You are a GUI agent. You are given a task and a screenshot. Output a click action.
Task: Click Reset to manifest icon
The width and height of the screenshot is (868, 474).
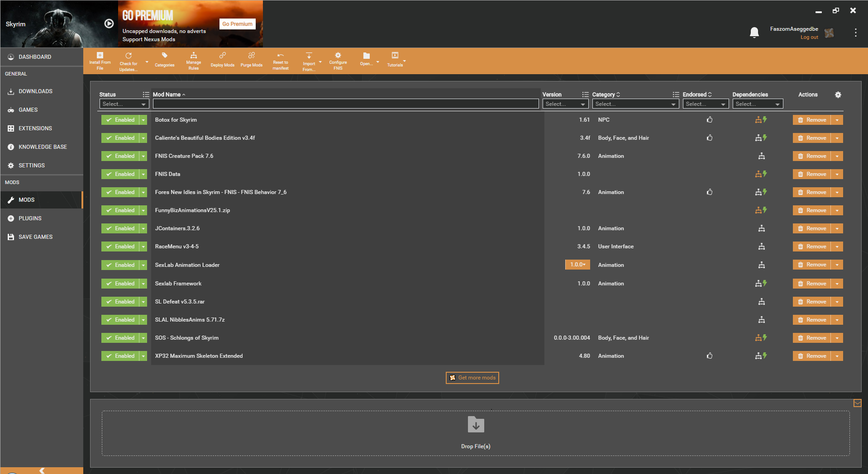281,61
